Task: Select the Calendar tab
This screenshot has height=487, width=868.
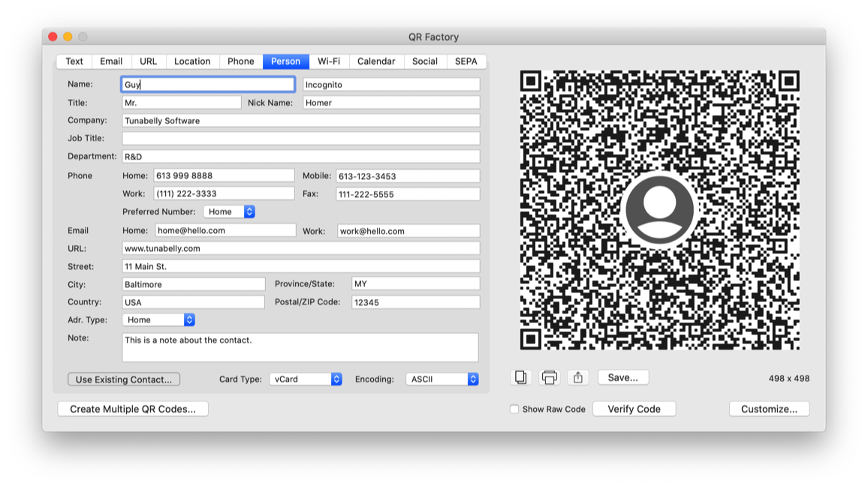Action: pos(376,62)
